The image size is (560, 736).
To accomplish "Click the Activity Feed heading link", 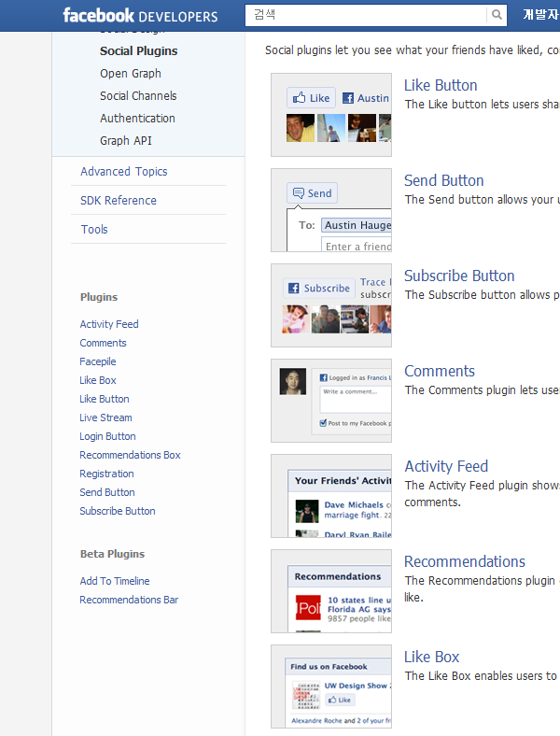I will point(446,467).
